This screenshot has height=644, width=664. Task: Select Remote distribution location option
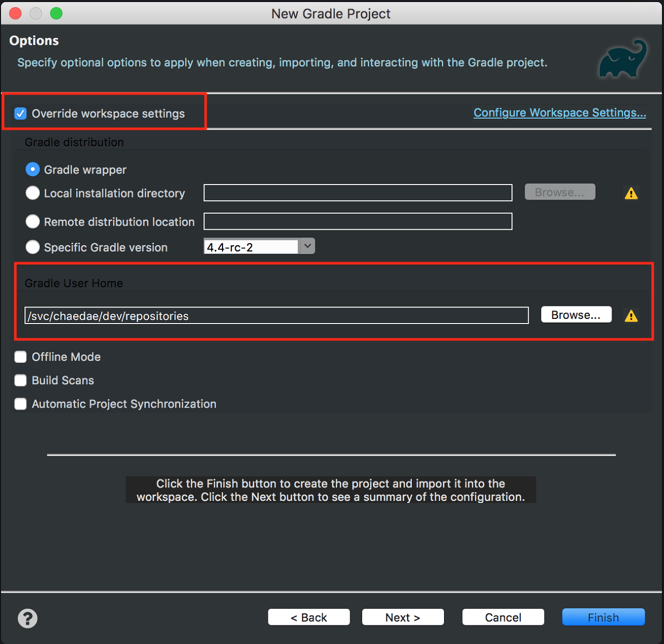tap(33, 221)
